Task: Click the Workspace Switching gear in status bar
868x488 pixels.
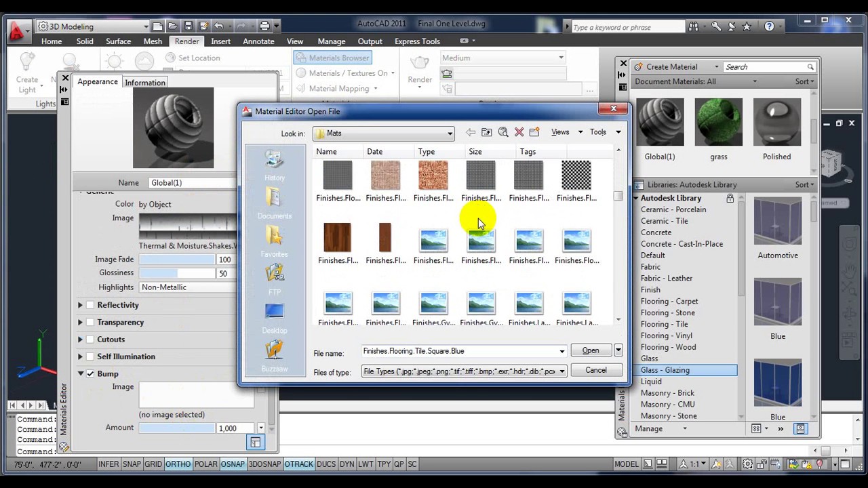Action: pyautogui.click(x=747, y=464)
